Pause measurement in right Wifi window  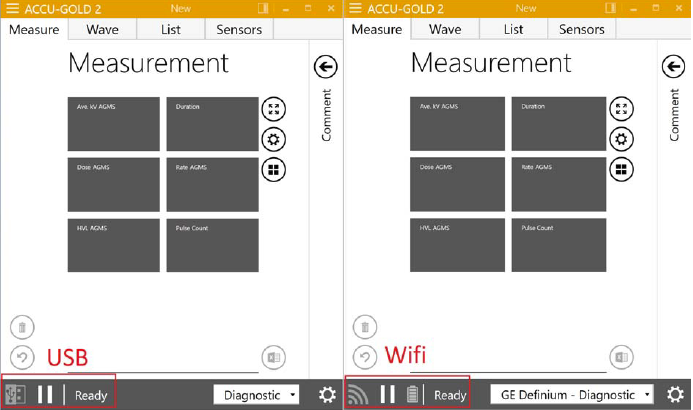click(x=388, y=395)
